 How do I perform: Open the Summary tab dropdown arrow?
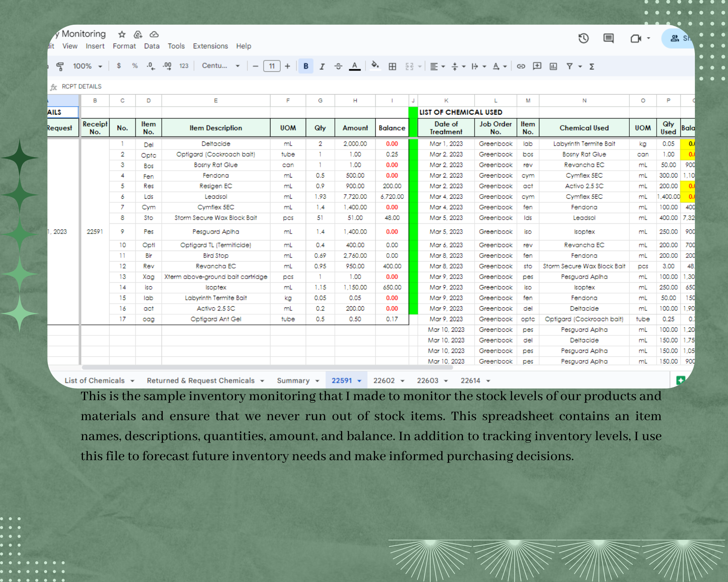(x=317, y=381)
